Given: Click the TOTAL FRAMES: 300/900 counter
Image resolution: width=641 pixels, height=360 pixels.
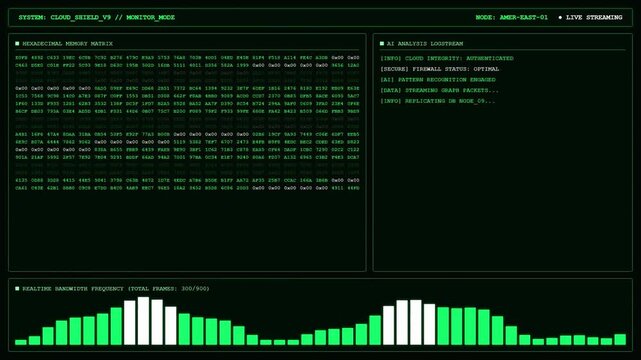Looking at the screenshot, I should tap(169, 288).
